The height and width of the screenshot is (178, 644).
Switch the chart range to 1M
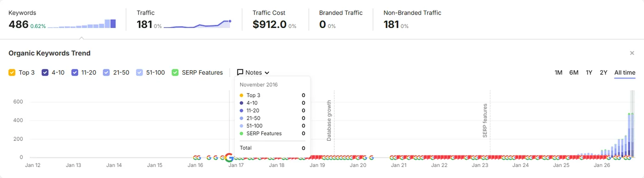click(x=558, y=72)
